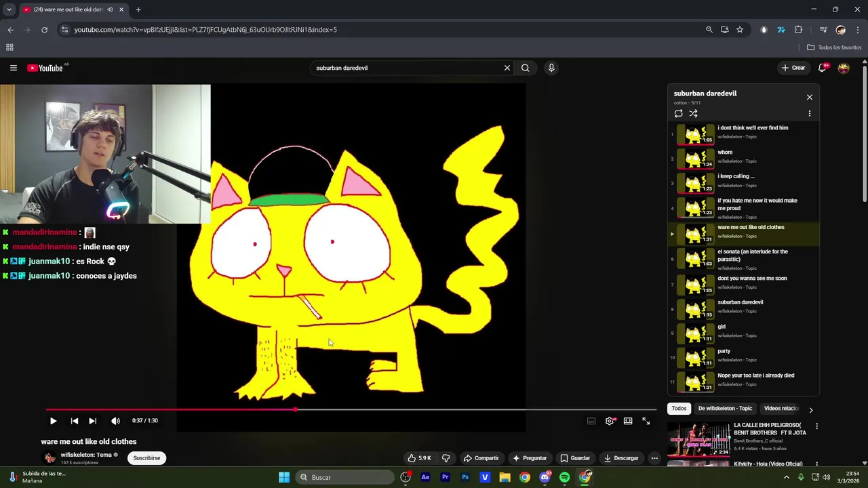Open YouTube notifications bell
Image resolution: width=868 pixels, height=488 pixels.
(823, 68)
